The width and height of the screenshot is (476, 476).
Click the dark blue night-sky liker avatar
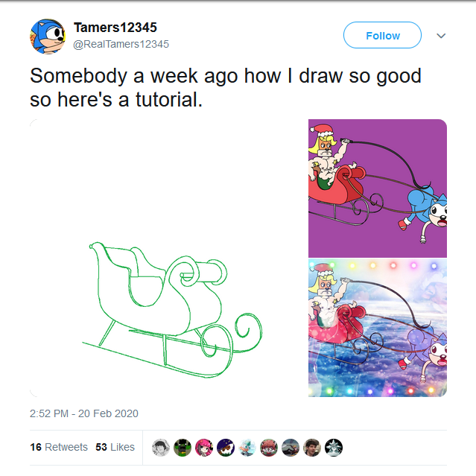(x=226, y=447)
